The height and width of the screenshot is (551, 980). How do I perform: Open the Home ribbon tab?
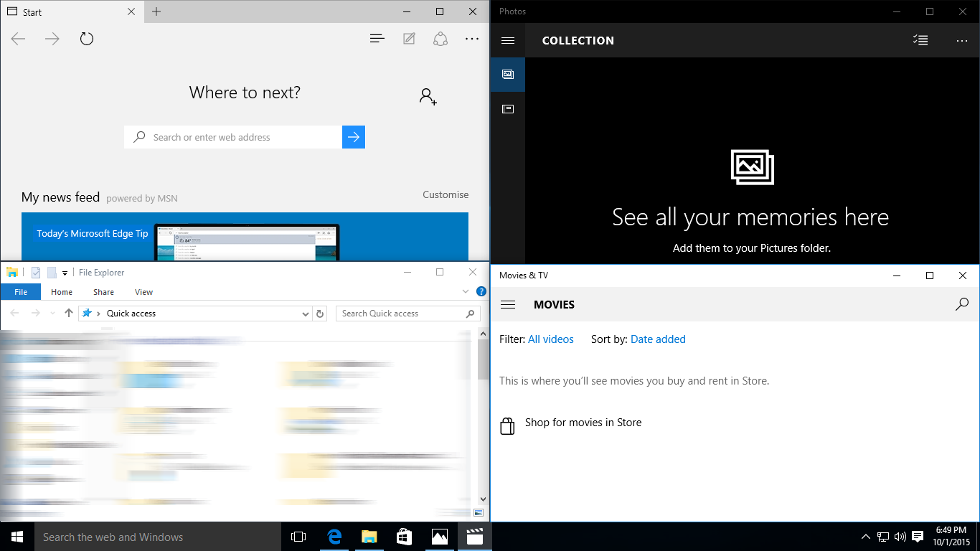tap(62, 292)
